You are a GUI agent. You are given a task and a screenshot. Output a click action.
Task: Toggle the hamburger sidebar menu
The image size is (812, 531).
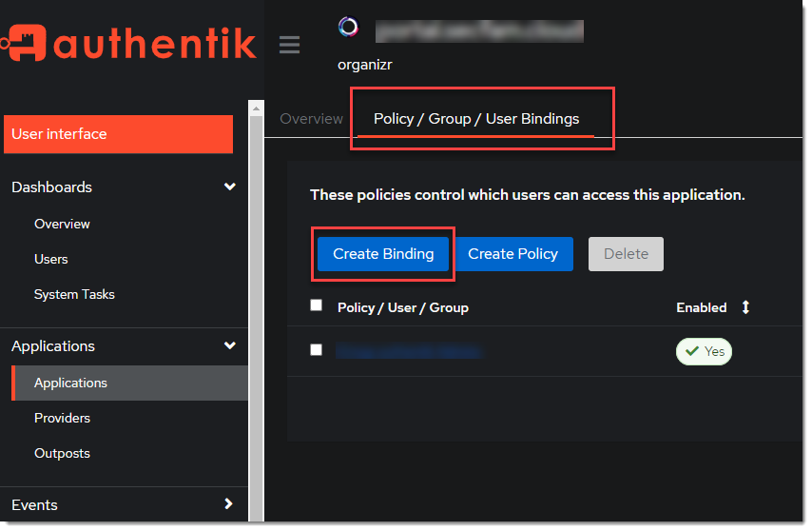pyautogui.click(x=290, y=45)
